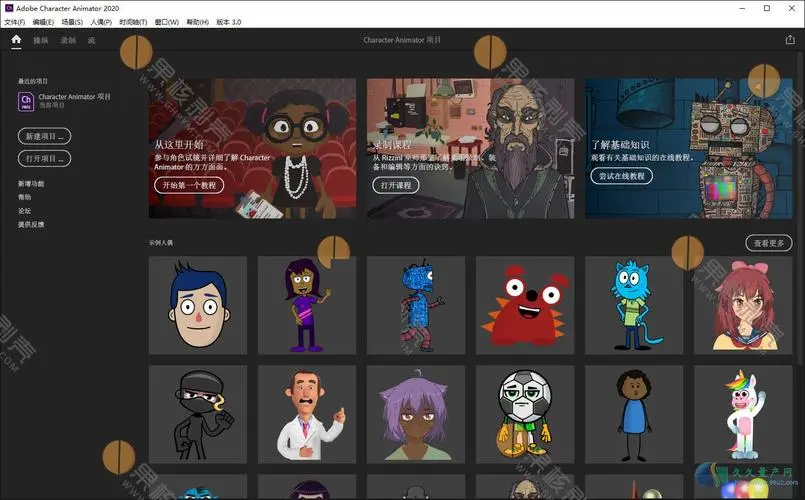This screenshot has height=500, width=805.
Task: Open the 时间轴(T) menu
Action: [134, 22]
